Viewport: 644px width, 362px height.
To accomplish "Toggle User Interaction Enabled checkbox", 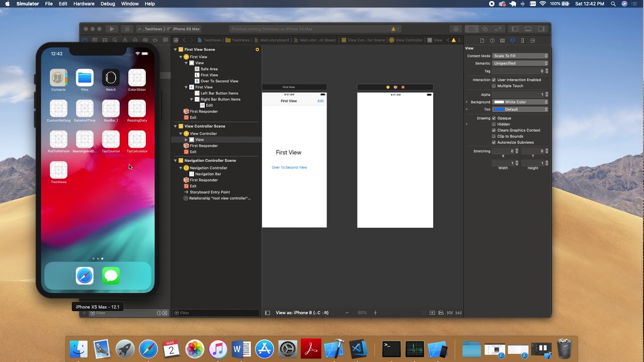I will [x=494, y=80].
